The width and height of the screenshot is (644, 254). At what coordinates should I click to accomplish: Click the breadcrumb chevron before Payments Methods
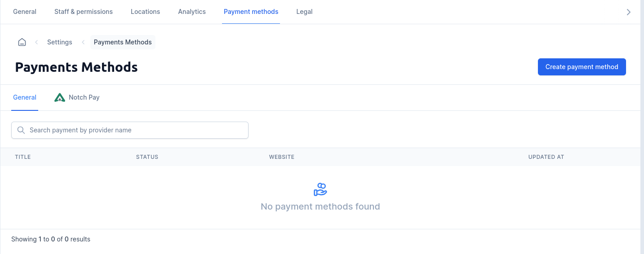click(x=83, y=42)
